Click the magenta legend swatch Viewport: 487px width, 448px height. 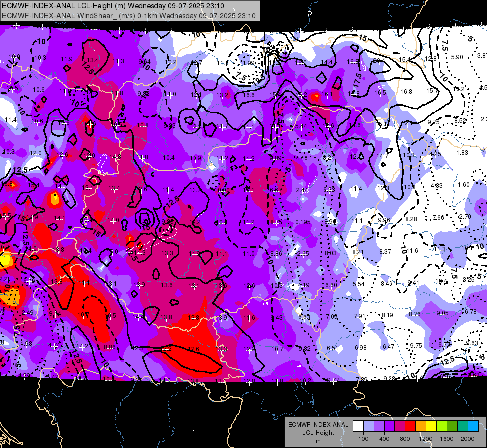click(x=400, y=426)
